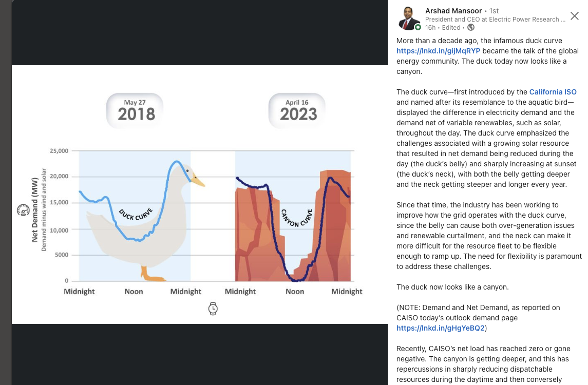The image size is (588, 385).
Task: Click the 'CANYON CURVE' label on chart
Action: 297,217
